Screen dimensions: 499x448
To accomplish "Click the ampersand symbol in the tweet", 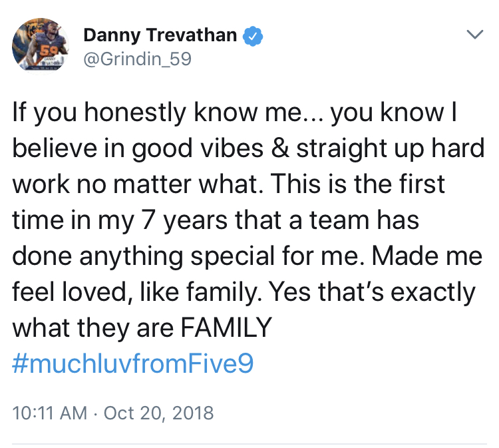I will tap(280, 147).
